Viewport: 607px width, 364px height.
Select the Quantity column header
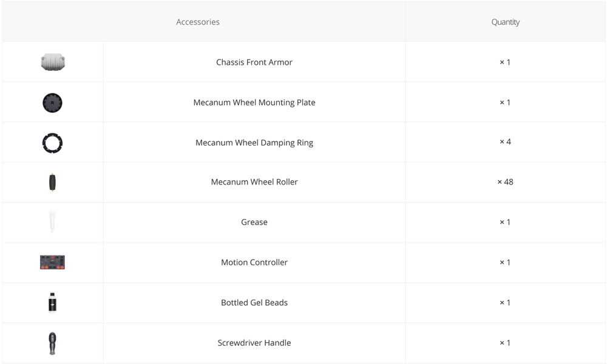505,22
